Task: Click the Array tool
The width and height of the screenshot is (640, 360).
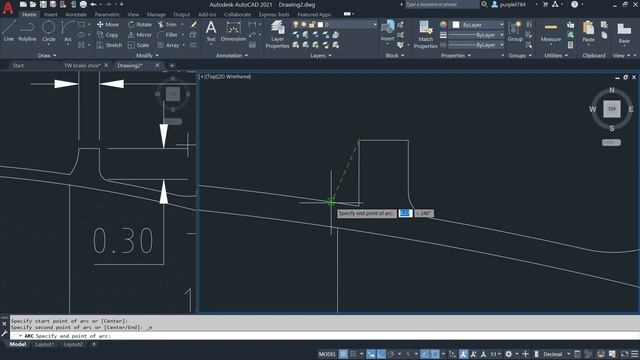Action: coord(169,45)
